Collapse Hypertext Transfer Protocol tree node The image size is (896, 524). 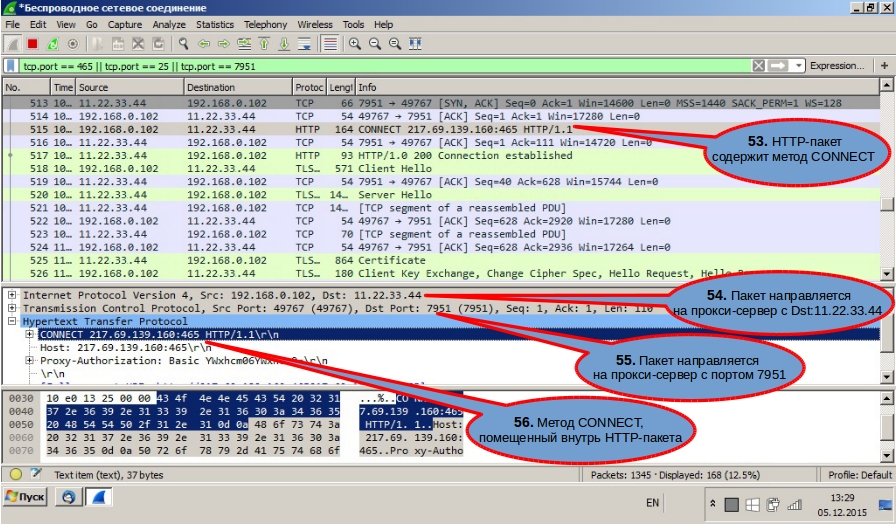11,321
